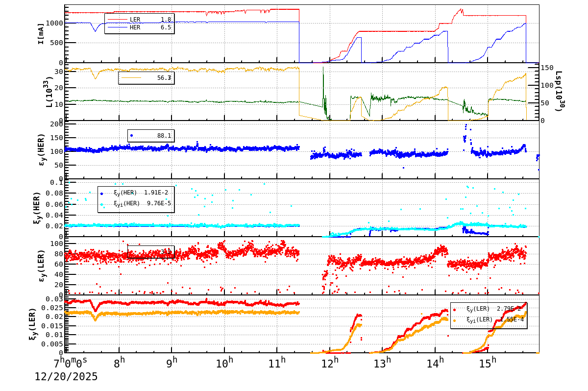Screen dimensions: 588x391
Task: Click legend entry ξyi(HER) 9.76E-5
Action: pyautogui.click(x=136, y=203)
